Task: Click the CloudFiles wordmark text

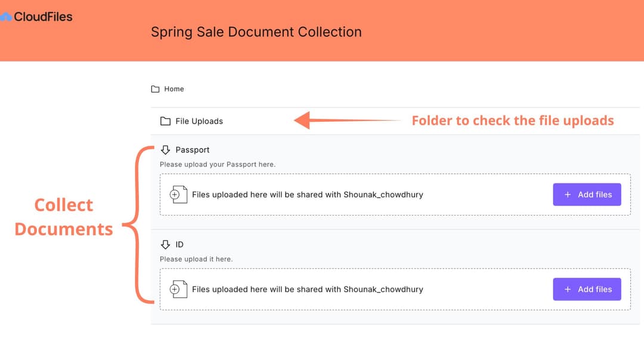Action: tap(43, 17)
